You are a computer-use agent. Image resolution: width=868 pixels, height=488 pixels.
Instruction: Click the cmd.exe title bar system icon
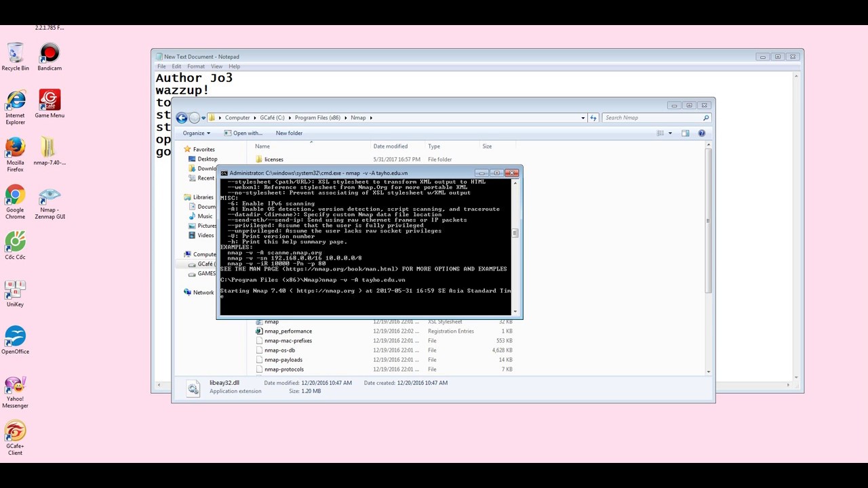click(x=224, y=173)
